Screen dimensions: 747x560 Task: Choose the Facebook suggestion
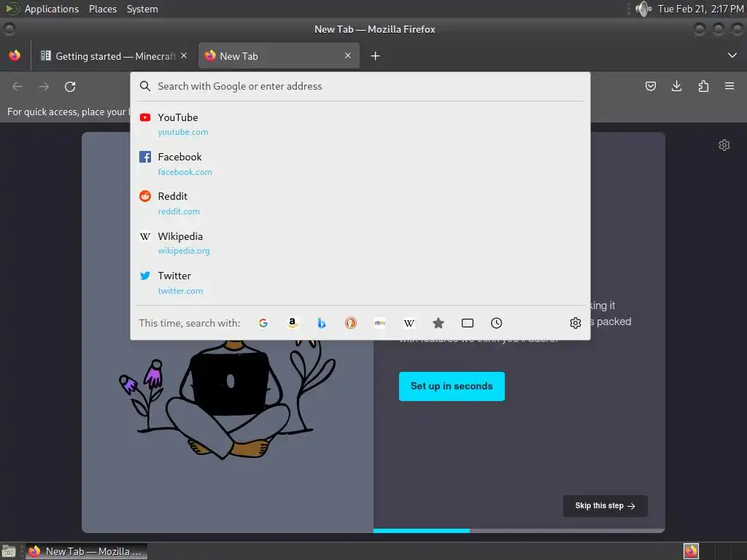pyautogui.click(x=360, y=163)
